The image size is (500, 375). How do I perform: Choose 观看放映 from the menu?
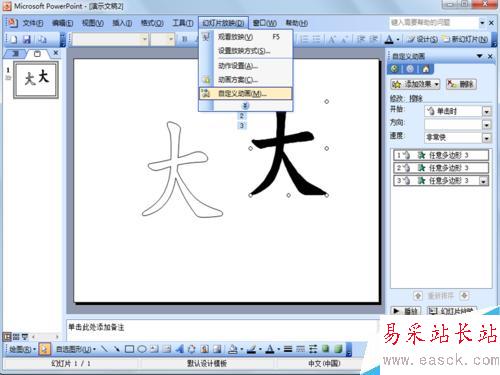click(x=246, y=37)
